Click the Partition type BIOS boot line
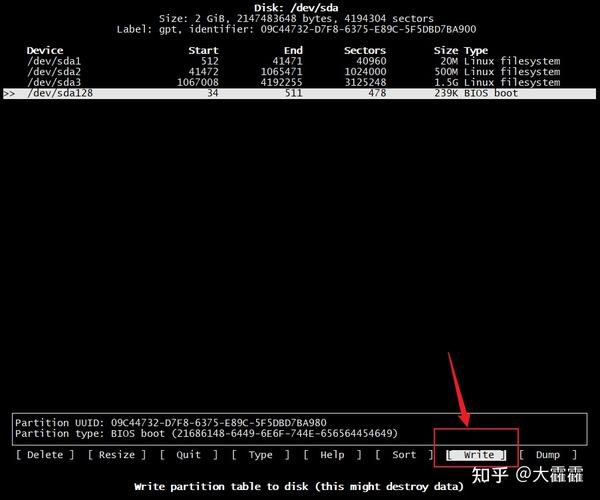 (x=206, y=433)
